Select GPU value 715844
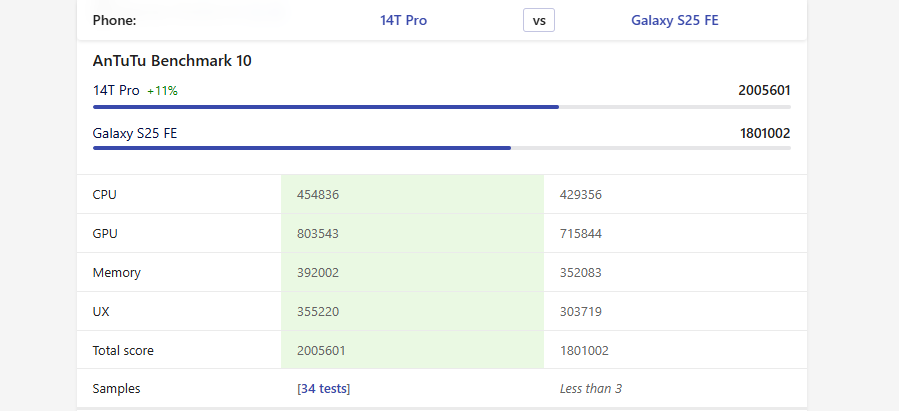Viewport: 899px width, 411px height. (x=581, y=234)
